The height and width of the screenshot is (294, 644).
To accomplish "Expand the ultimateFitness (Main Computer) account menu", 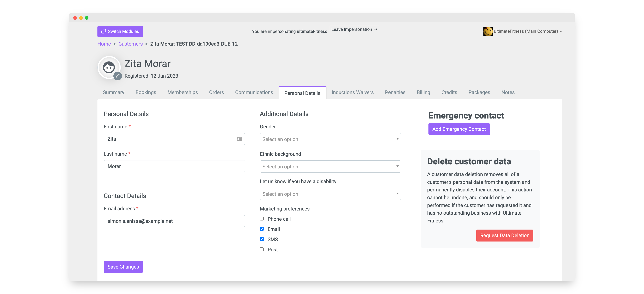I will (528, 32).
